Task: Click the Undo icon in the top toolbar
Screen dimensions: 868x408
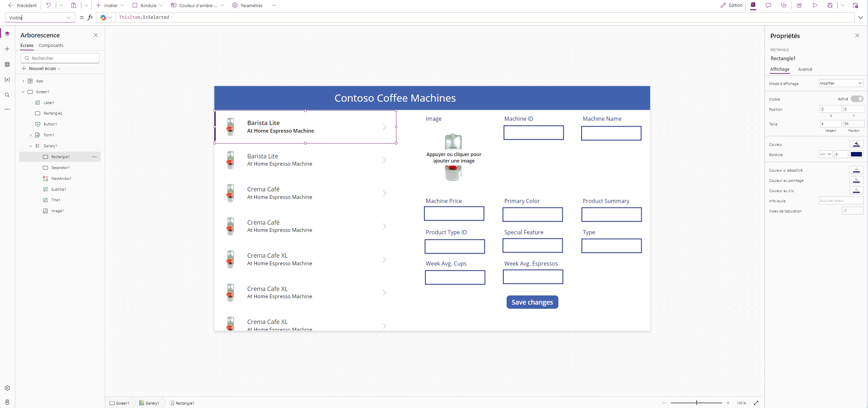Action: tap(48, 5)
